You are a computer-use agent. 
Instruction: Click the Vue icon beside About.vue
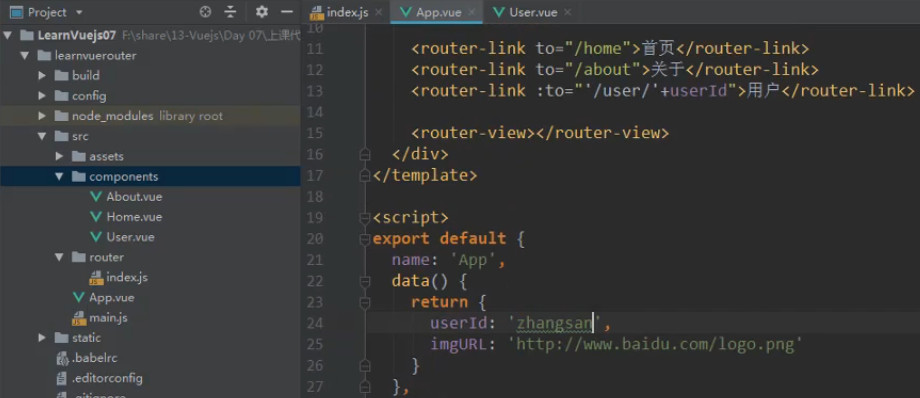[x=96, y=197]
